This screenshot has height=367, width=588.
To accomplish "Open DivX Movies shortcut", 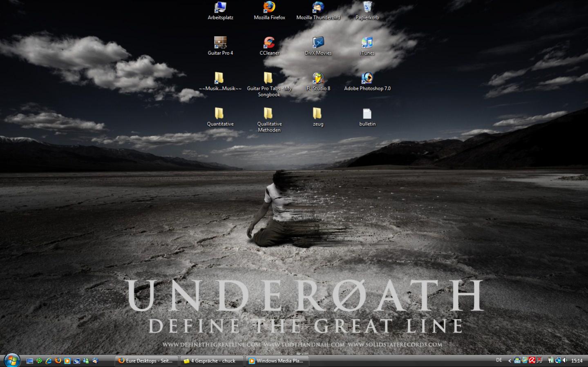I will (318, 46).
